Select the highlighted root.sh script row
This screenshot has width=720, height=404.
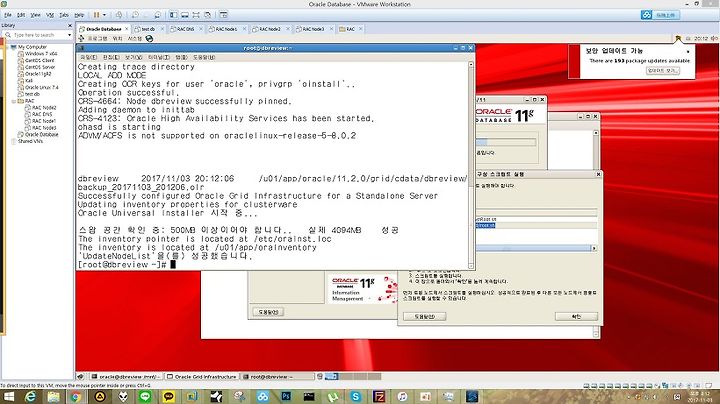536,225
